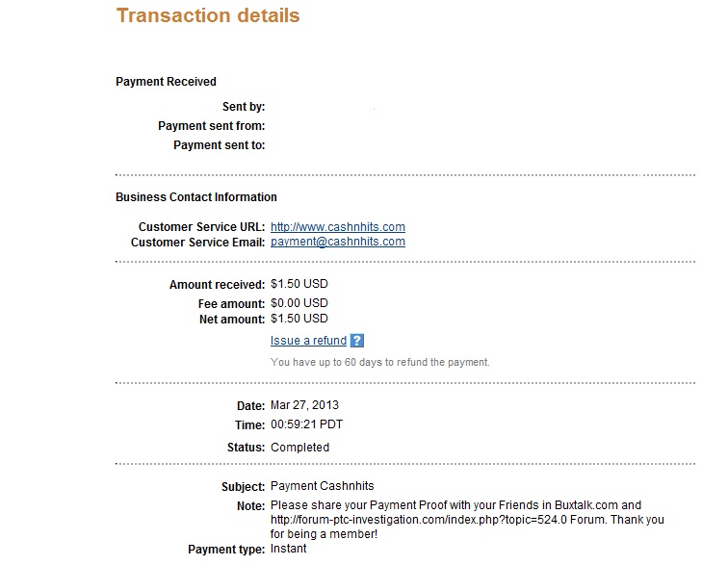This screenshot has width=728, height=565.
Task: Click the Sent by label
Action: pyautogui.click(x=243, y=107)
